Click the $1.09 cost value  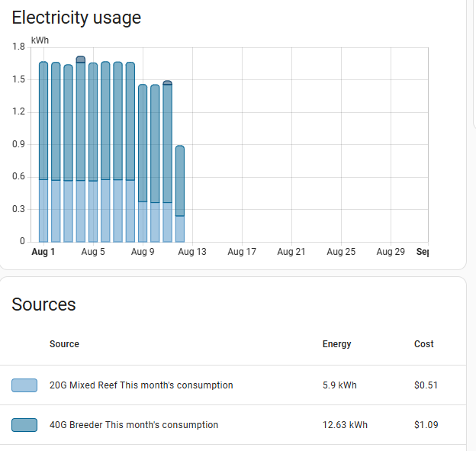[426, 424]
